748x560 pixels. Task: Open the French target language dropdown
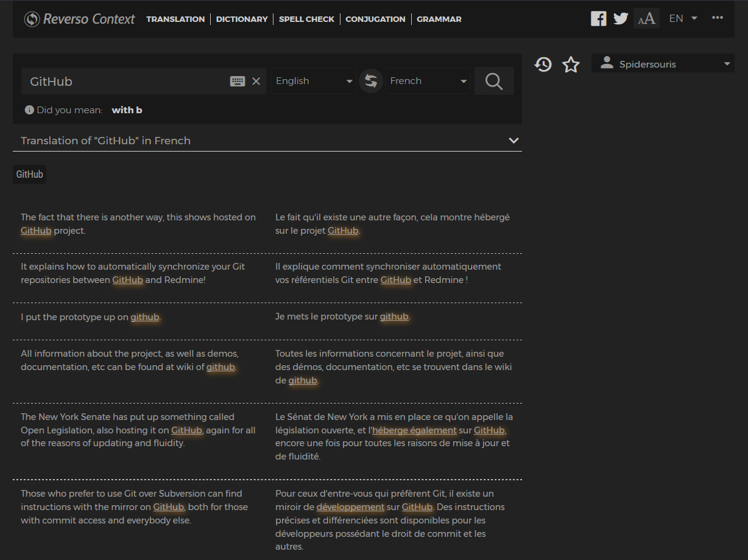coord(428,81)
